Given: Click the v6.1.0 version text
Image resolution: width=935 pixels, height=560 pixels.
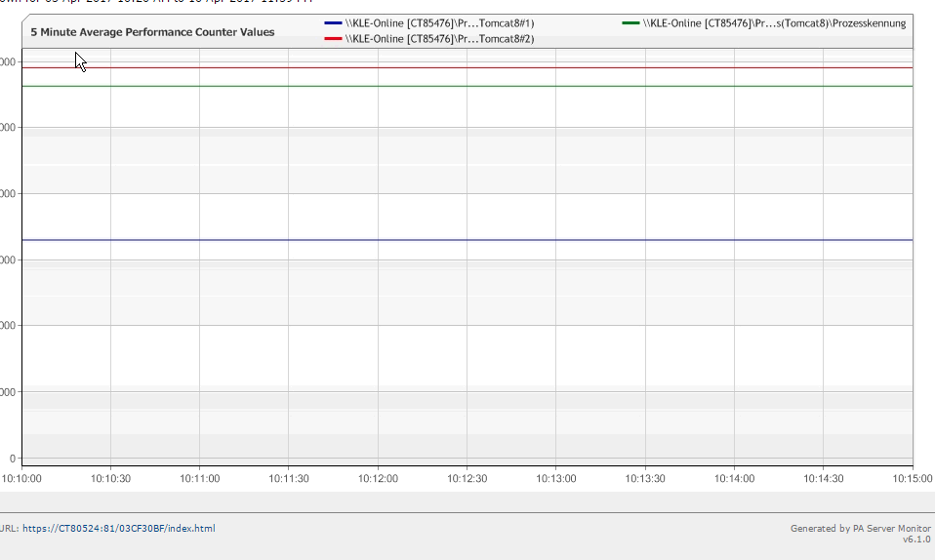Looking at the screenshot, I should [x=916, y=540].
